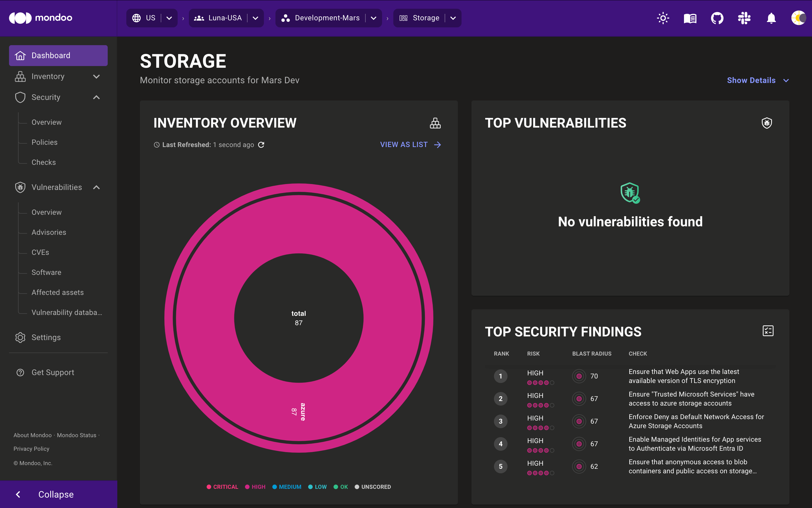
Task: Toggle CRITICAL legend swatch
Action: [x=209, y=487]
